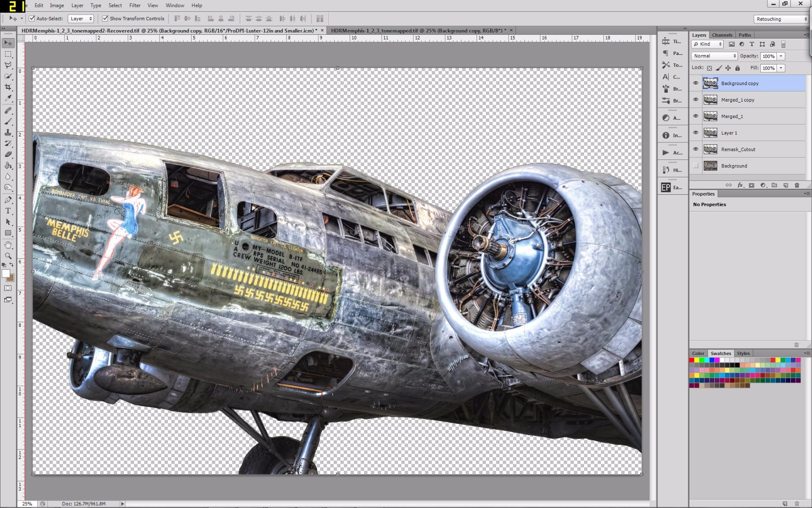Open the Normal blend mode dropdown
812x508 pixels.
click(714, 56)
